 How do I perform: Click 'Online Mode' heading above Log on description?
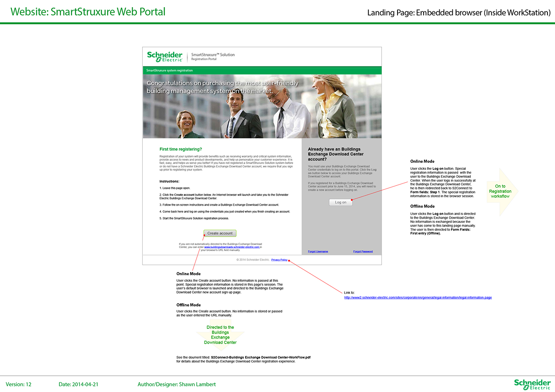pyautogui.click(x=422, y=162)
